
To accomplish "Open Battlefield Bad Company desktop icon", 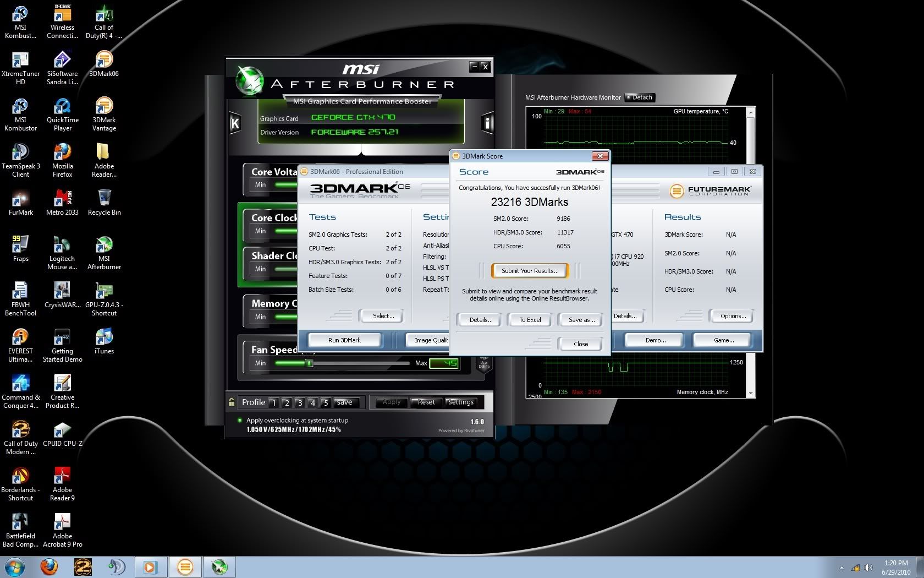I will [20, 531].
